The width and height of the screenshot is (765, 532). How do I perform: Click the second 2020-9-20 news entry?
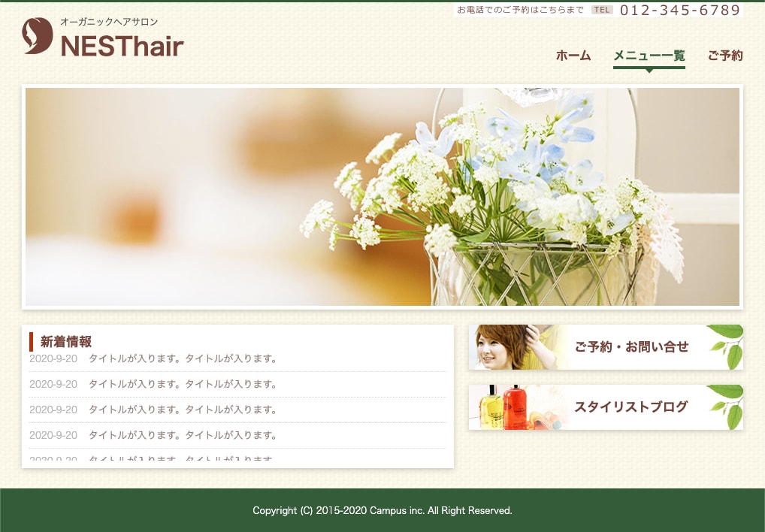237,384
